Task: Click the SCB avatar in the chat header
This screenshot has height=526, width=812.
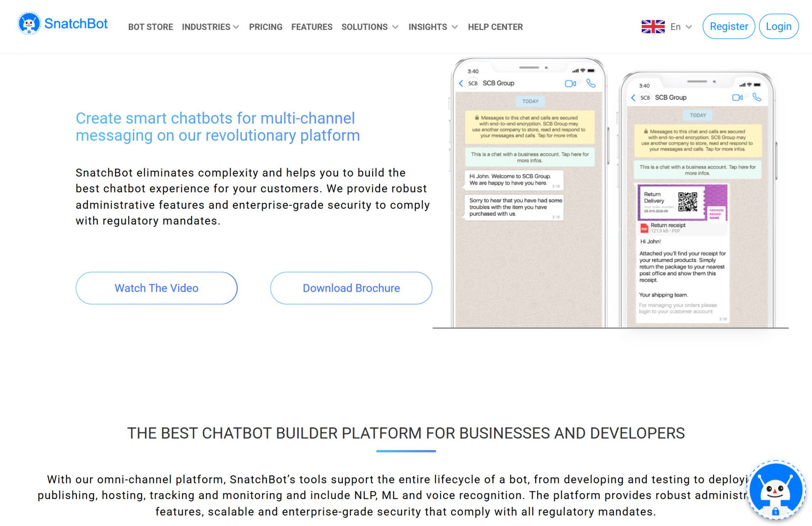Action: (x=473, y=83)
